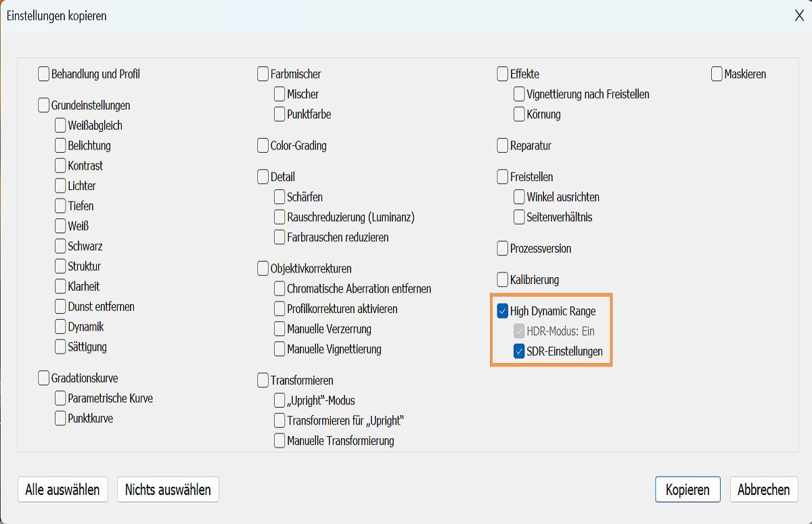Check the Maskieren option
This screenshot has height=524, width=812.
(x=717, y=74)
